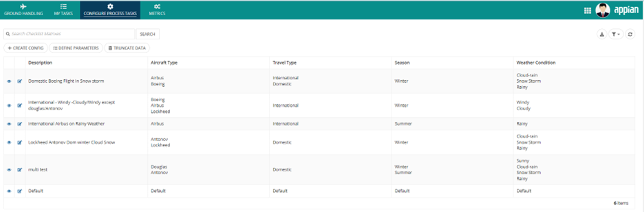
Task: Select 'Lockheed Antonov Dom winter Cloud Snow' description
Action: 71,142
